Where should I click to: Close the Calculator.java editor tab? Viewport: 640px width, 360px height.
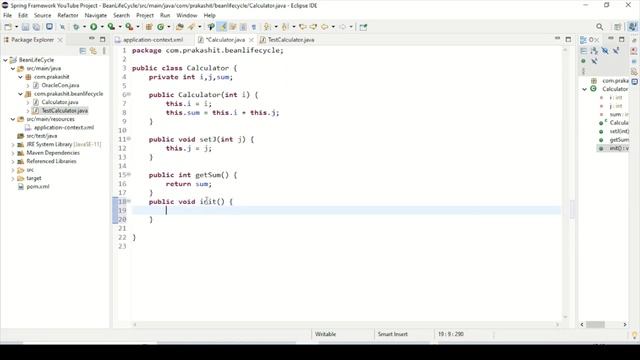click(x=251, y=40)
